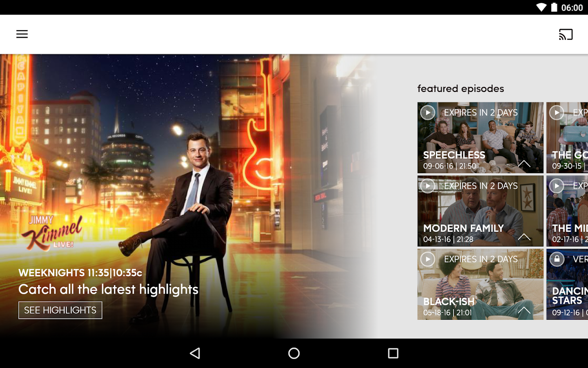Select the BLACK-ISH title text
Image resolution: width=588 pixels, height=368 pixels.
pyautogui.click(x=449, y=301)
